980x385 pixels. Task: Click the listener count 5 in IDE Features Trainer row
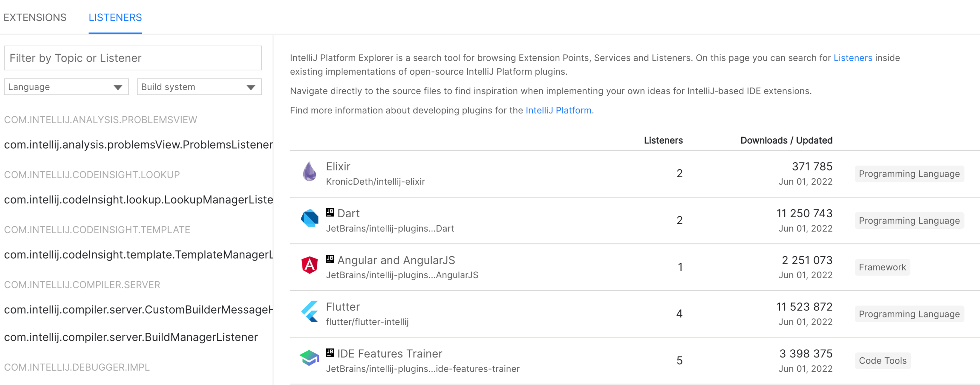pyautogui.click(x=679, y=360)
